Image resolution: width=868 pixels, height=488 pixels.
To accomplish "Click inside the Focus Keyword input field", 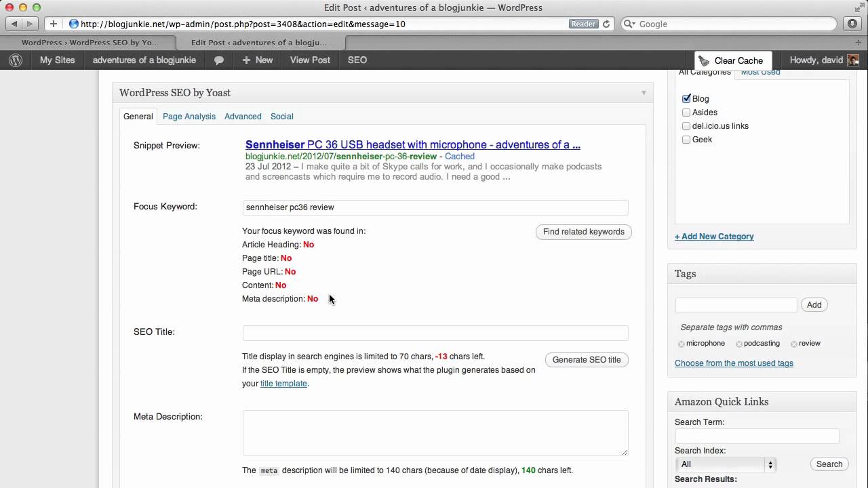I will (x=435, y=207).
